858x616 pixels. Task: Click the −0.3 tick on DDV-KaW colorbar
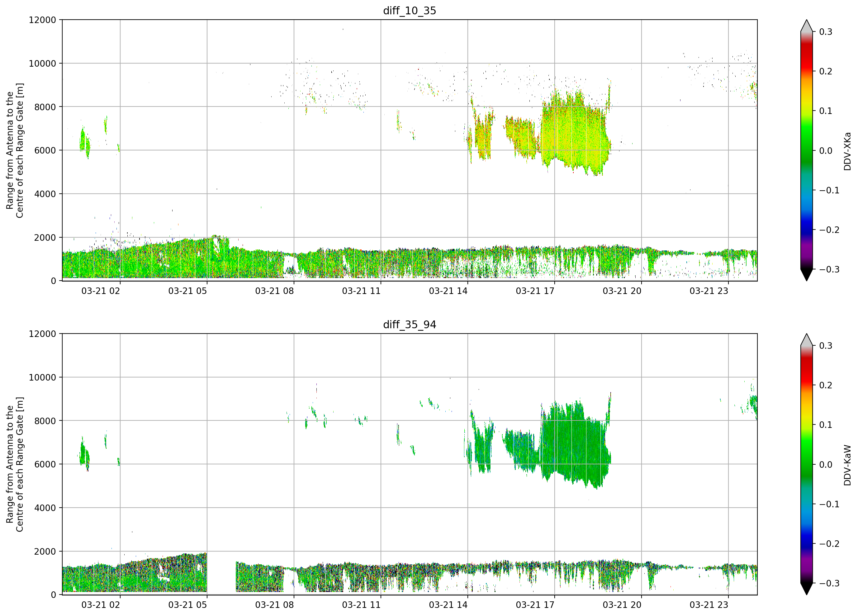coord(829,583)
